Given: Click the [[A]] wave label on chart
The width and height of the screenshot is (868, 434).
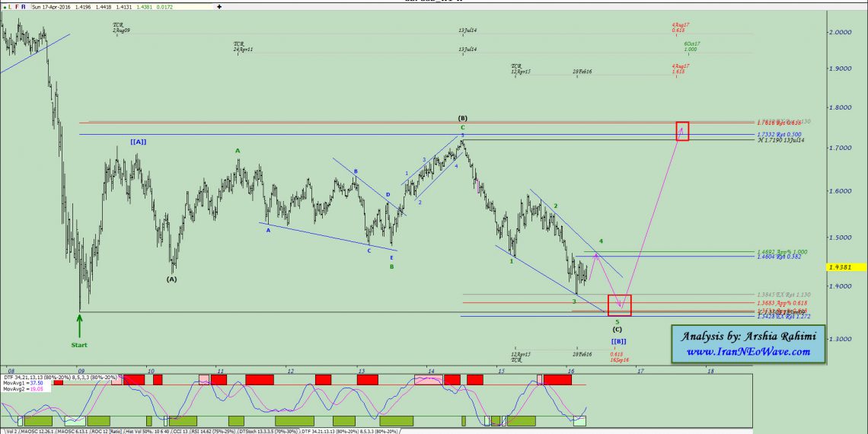Looking at the screenshot, I should [138, 142].
